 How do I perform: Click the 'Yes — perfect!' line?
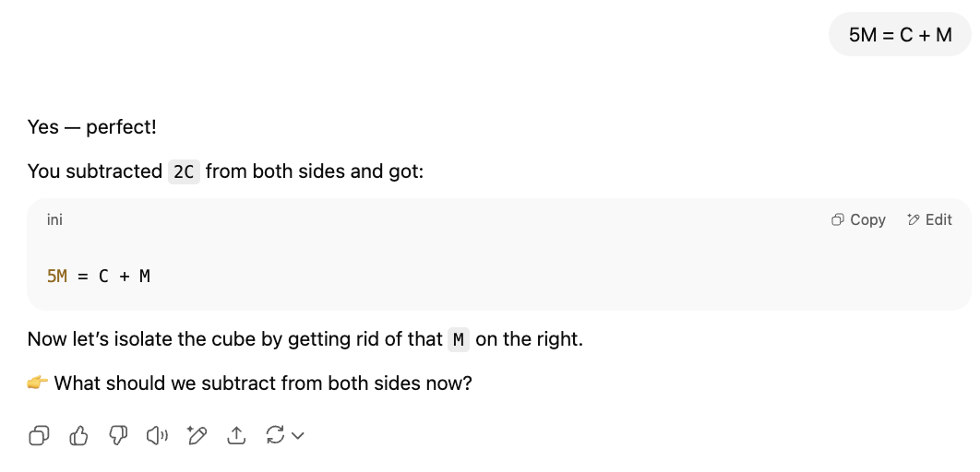pyautogui.click(x=92, y=127)
